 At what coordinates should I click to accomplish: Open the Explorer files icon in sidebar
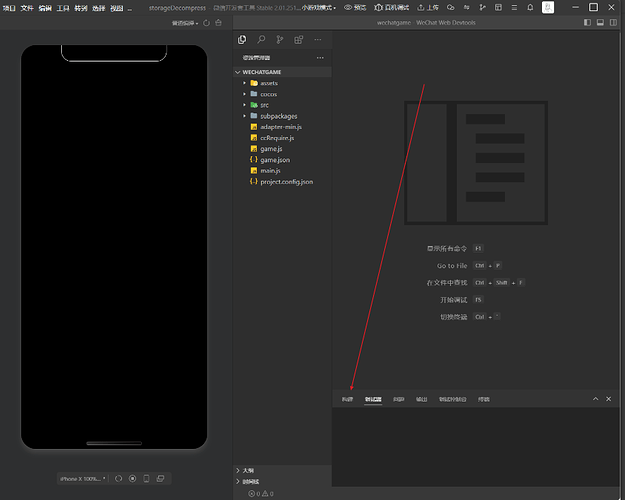242,39
